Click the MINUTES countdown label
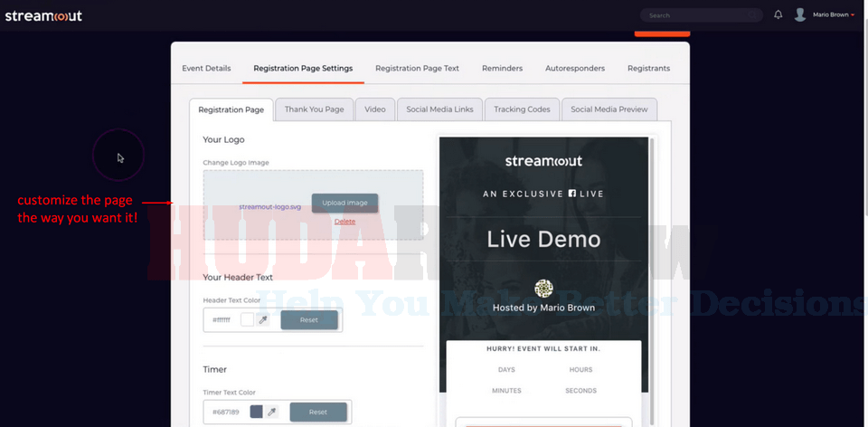This screenshot has height=427, width=868. pos(506,391)
